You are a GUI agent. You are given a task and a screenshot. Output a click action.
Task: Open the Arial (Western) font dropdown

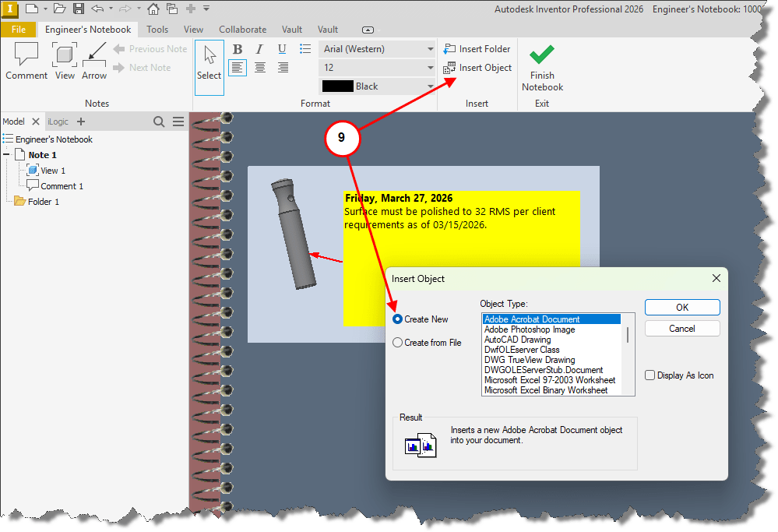pyautogui.click(x=377, y=48)
